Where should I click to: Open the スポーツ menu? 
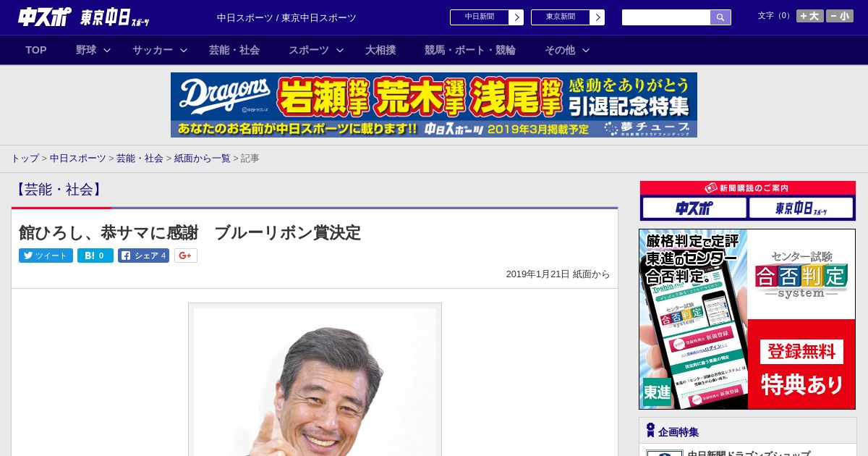309,50
